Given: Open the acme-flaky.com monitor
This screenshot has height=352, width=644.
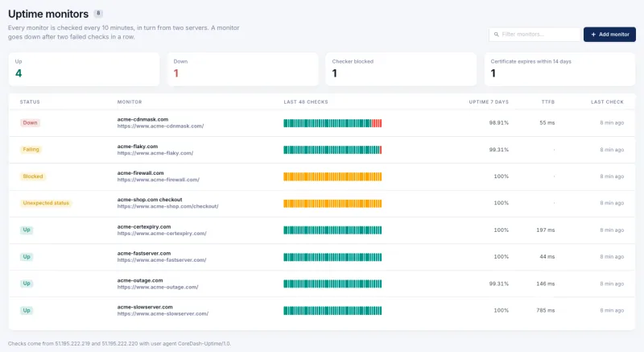Looking at the screenshot, I should 137,147.
